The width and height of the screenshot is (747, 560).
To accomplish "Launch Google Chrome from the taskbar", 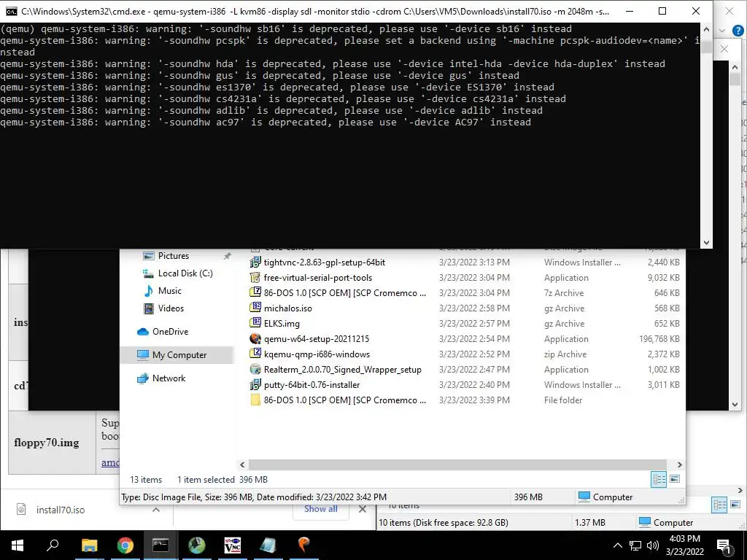I will pyautogui.click(x=125, y=545).
